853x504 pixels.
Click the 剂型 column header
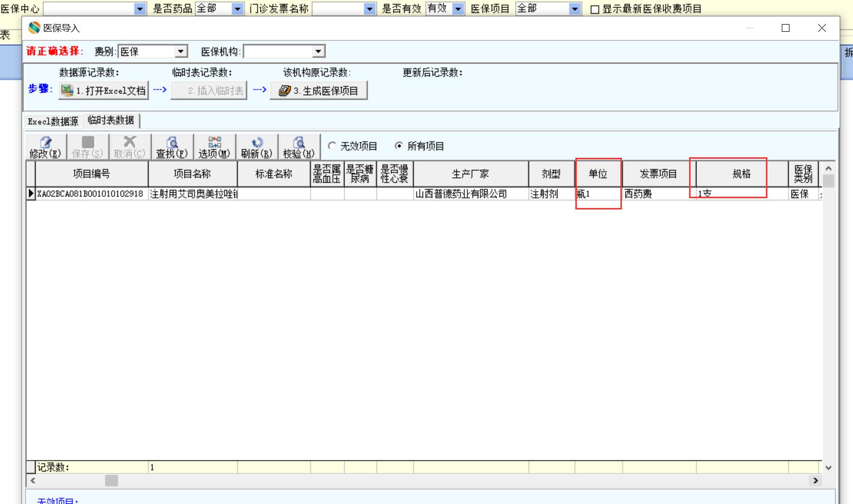click(x=552, y=174)
